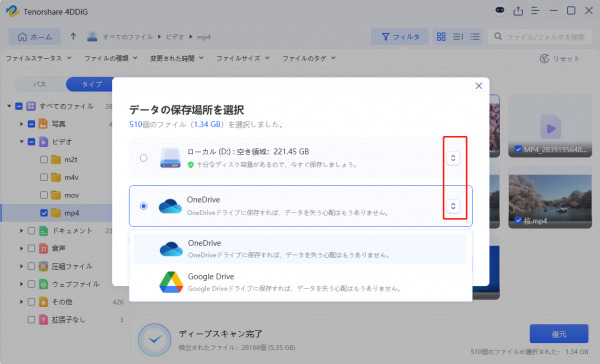The width and height of the screenshot is (600, 364).
Task: Open the MP4_2839195648 video thumbnail
Action: (550, 126)
